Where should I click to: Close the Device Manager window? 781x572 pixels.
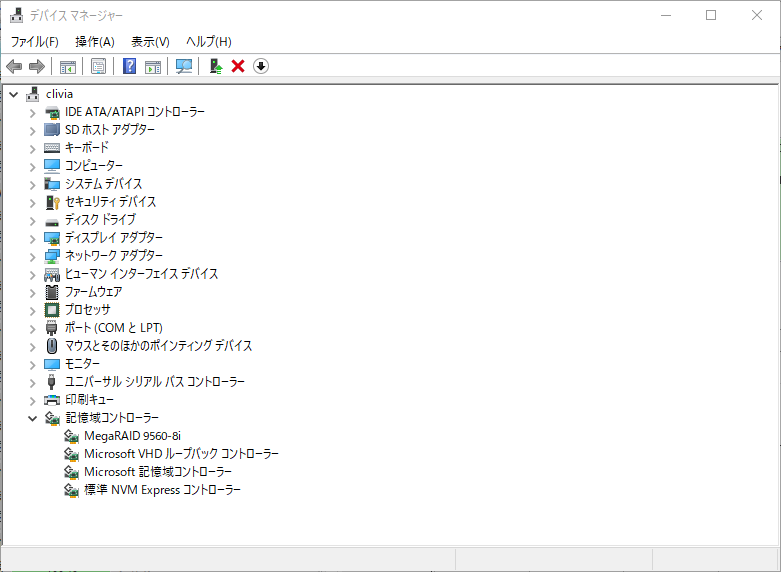click(757, 15)
